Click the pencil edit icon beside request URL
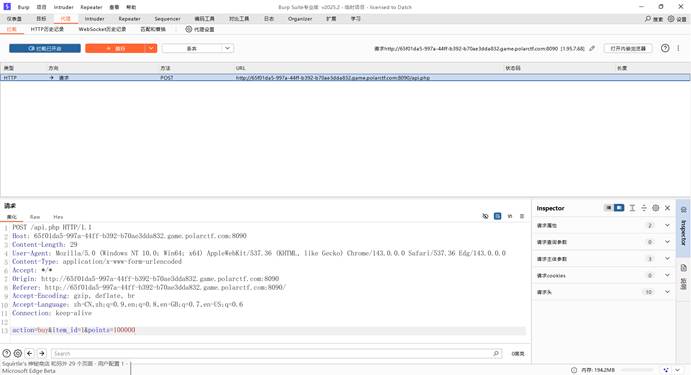The image size is (691, 375). (x=592, y=48)
